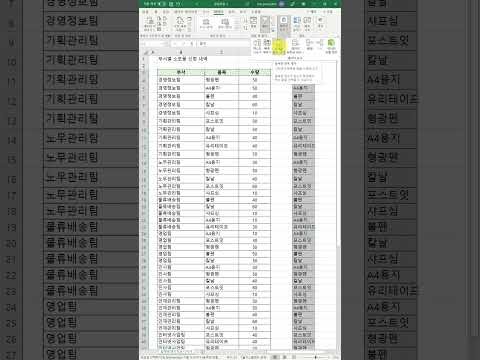The height and width of the screenshot is (360, 480).
Task: Open the green Data Model management icon
Action: pyautogui.click(x=331, y=46)
